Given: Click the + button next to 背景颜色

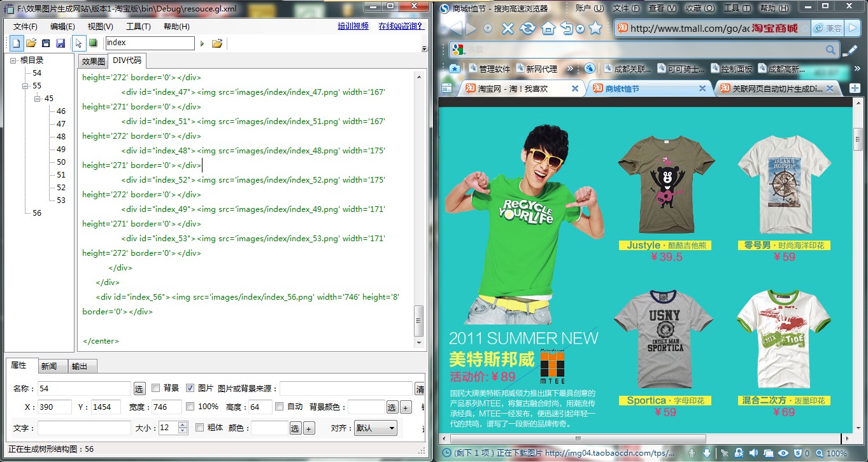Looking at the screenshot, I should pyautogui.click(x=406, y=407).
